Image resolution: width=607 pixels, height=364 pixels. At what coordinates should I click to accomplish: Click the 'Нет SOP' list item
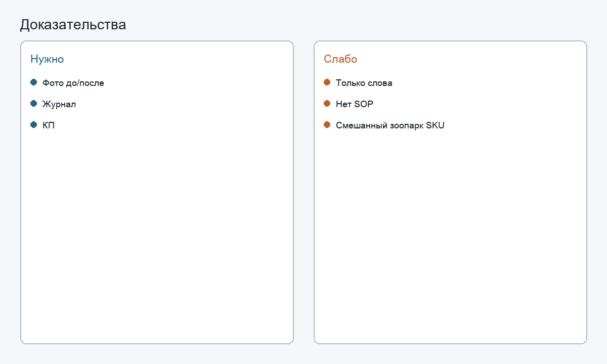(355, 104)
